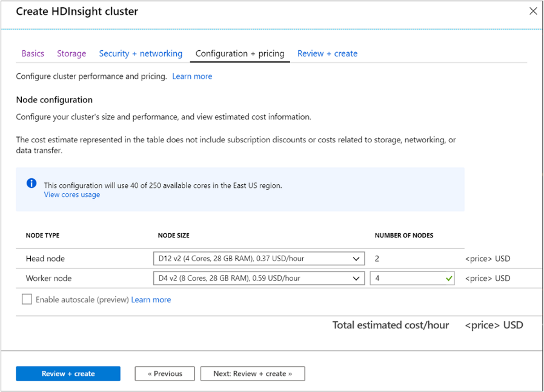
Task: Select the Configuration + pricing tab
Action: 240,53
